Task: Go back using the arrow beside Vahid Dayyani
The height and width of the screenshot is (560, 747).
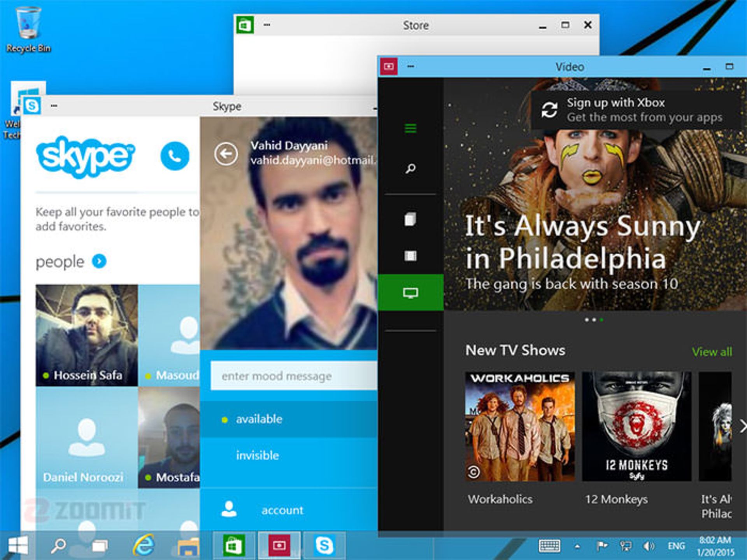Action: click(226, 154)
